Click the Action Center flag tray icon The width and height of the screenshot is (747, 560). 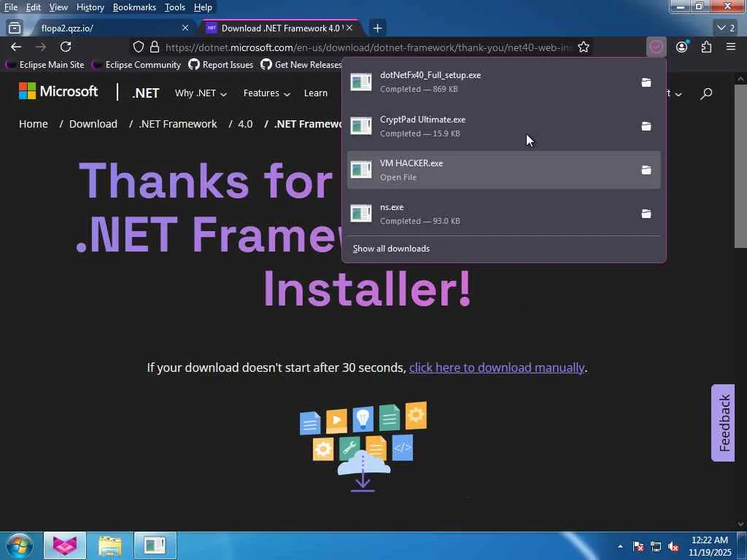click(638, 546)
